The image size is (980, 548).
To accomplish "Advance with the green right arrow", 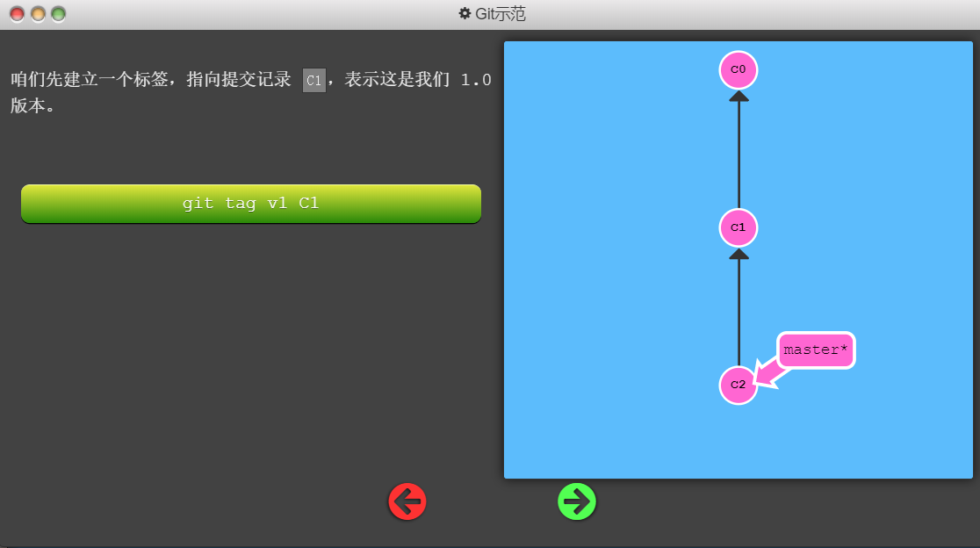I will (577, 501).
